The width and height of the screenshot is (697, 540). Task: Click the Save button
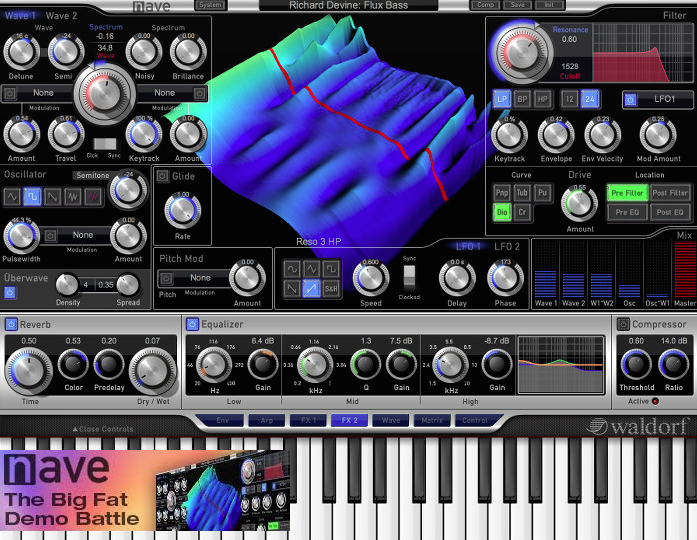click(517, 5)
